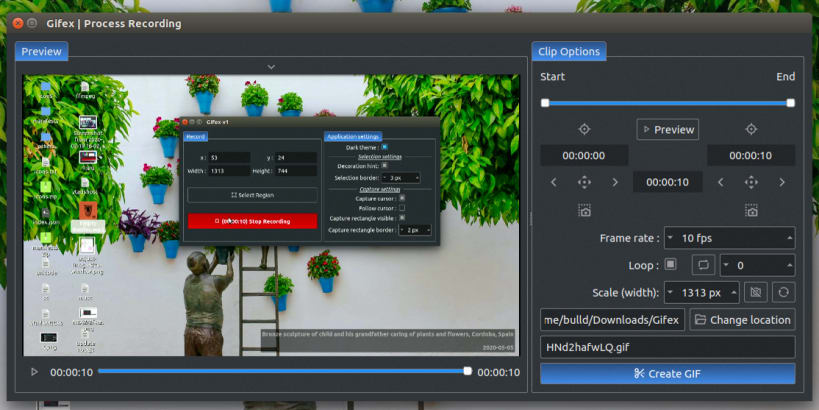819x410 pixels.
Task: Click the crossed-out camera icon beside Scale
Action: coord(755,292)
